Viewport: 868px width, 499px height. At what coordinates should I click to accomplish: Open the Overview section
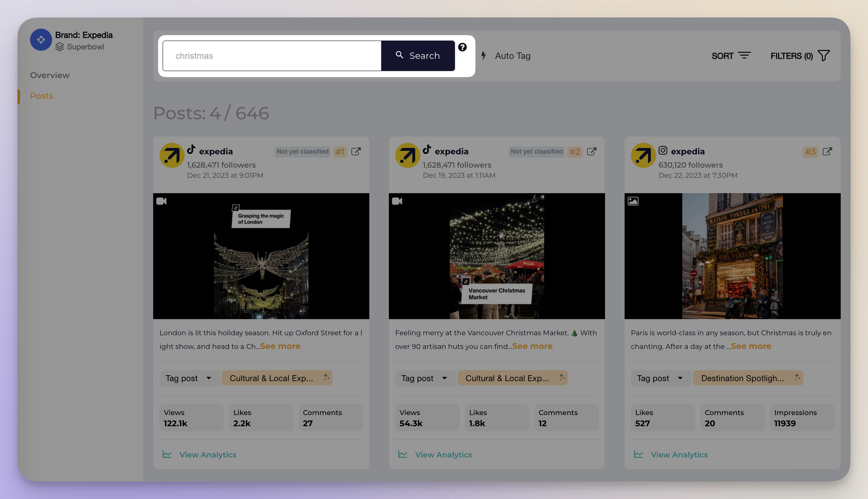[50, 75]
